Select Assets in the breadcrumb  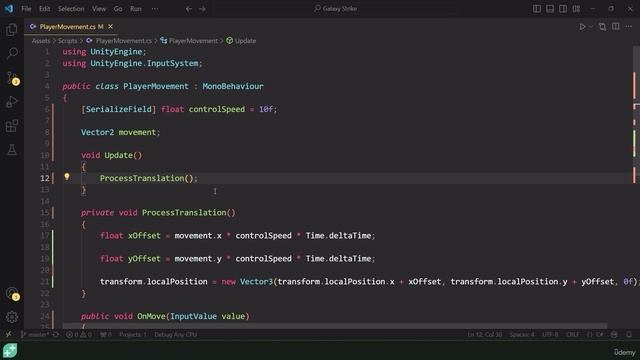pyautogui.click(x=41, y=41)
